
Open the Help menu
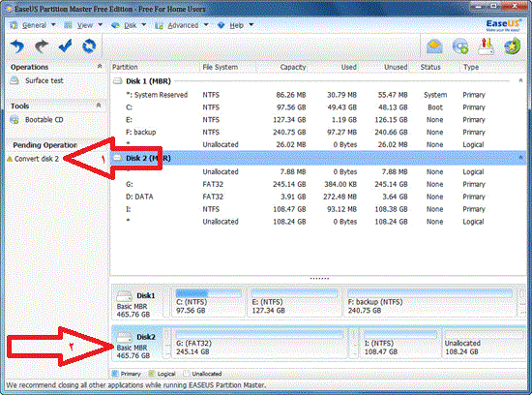[x=236, y=25]
